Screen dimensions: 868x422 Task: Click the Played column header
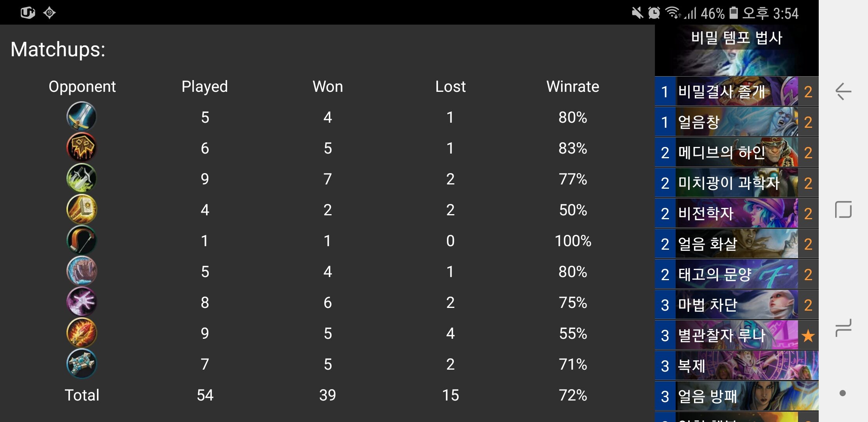pos(204,86)
